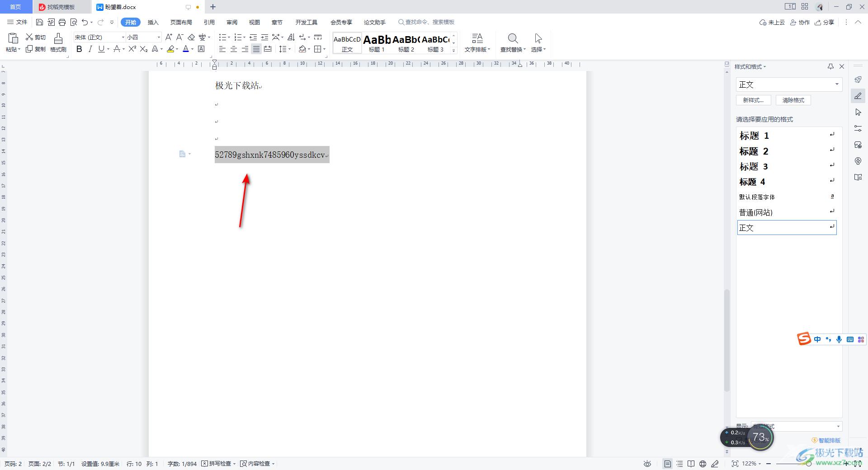The height and width of the screenshot is (470, 868).
Task: Expand the bullet list dropdown arrow
Action: click(x=229, y=37)
